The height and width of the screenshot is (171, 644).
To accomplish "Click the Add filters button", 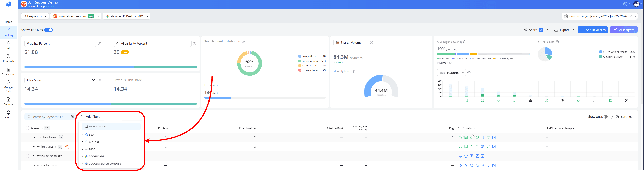I will 91,117.
